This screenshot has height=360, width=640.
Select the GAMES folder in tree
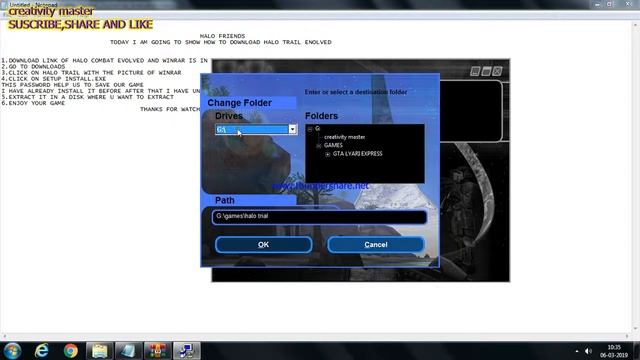click(333, 145)
